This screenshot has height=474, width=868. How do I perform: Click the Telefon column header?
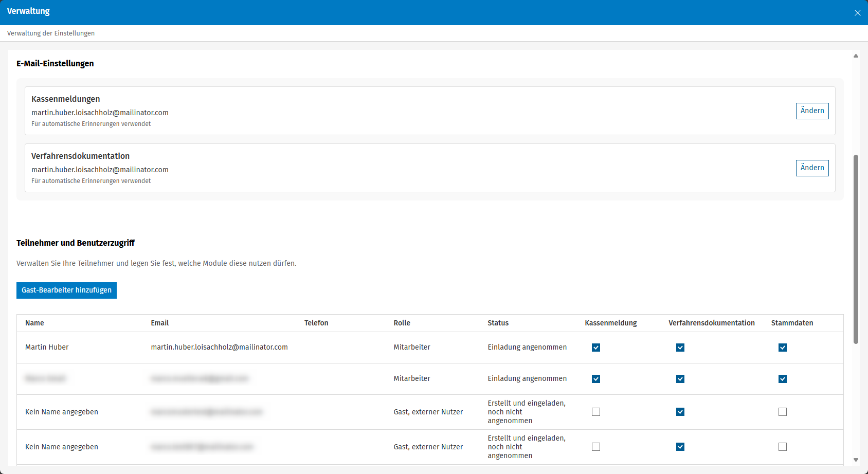(316, 323)
